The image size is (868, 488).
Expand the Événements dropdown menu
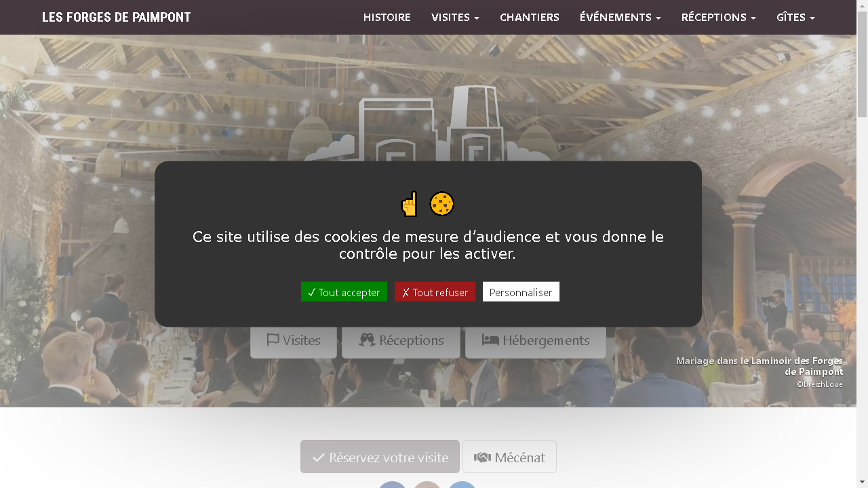[620, 17]
